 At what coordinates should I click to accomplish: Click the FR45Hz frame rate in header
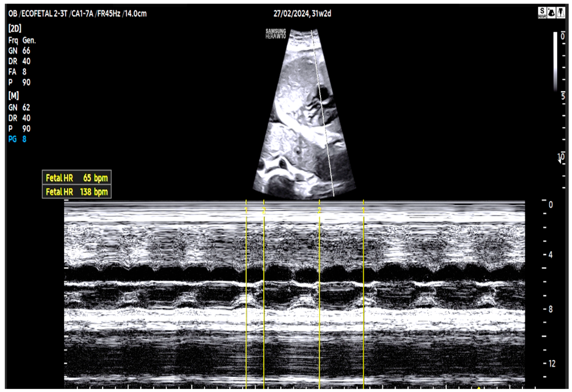(x=108, y=13)
